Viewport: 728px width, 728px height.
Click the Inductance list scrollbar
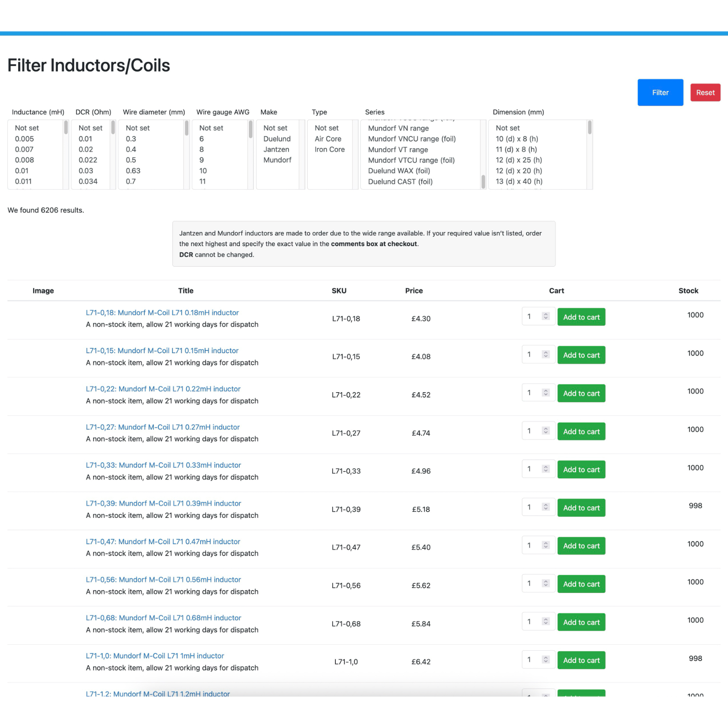point(66,128)
